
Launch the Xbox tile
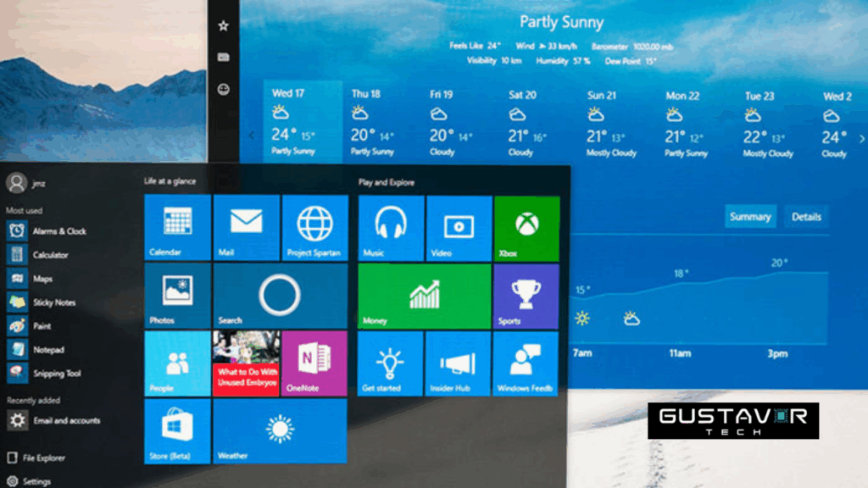(x=526, y=228)
